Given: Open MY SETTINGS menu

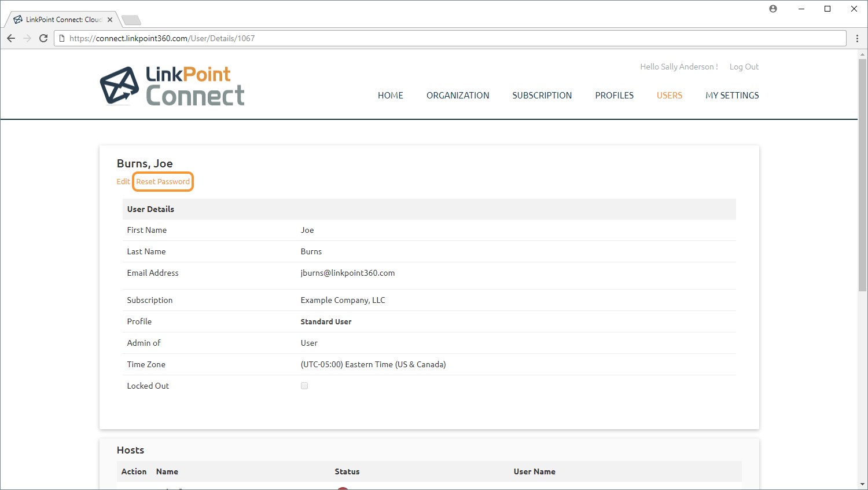Looking at the screenshot, I should tap(732, 96).
